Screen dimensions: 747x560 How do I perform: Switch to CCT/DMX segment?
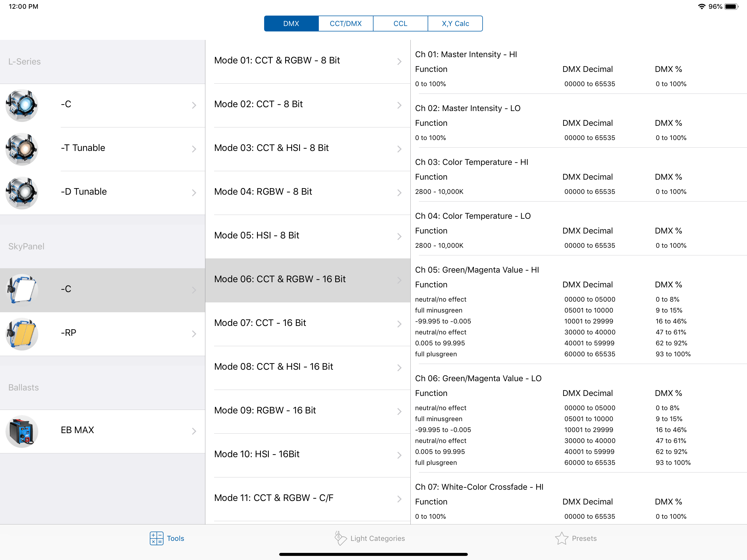click(345, 24)
